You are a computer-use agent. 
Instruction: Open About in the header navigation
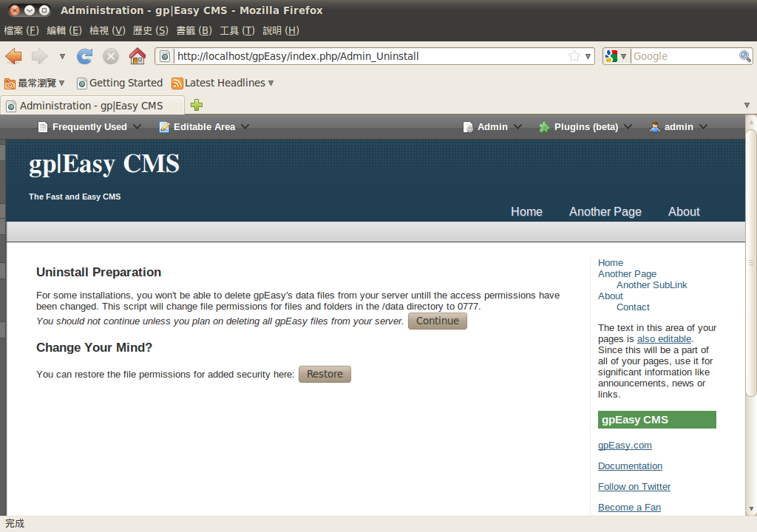[684, 211]
